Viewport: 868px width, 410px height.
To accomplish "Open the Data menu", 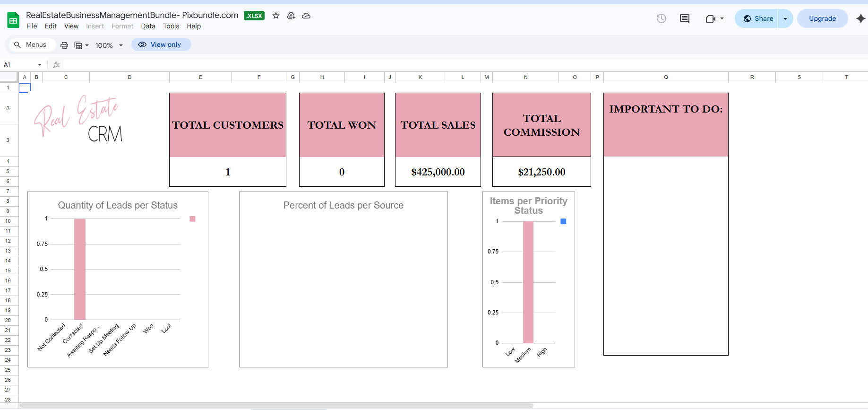I will 148,26.
